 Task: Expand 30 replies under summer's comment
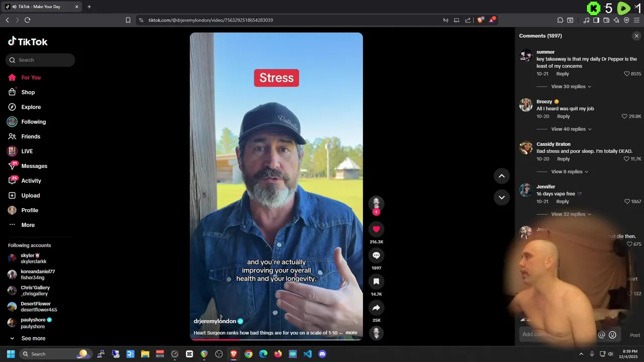(x=571, y=86)
